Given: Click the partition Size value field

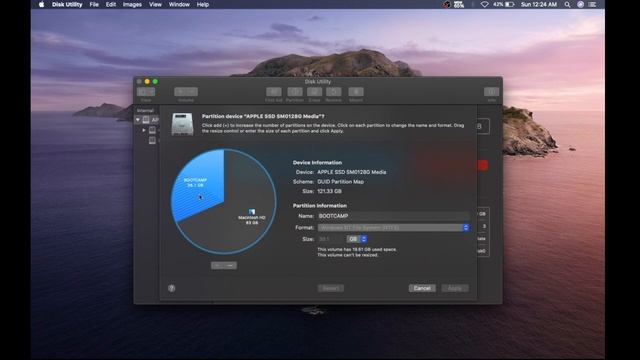Looking at the screenshot, I should tap(331, 239).
